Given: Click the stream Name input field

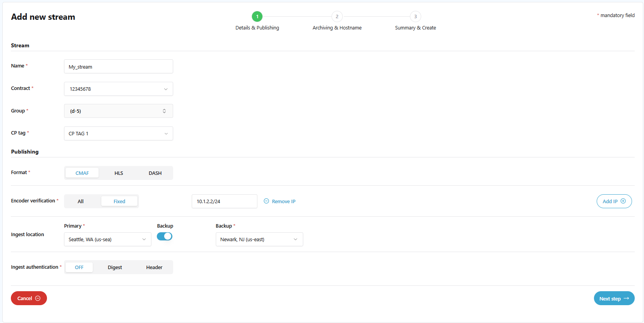Looking at the screenshot, I should pyautogui.click(x=118, y=67).
